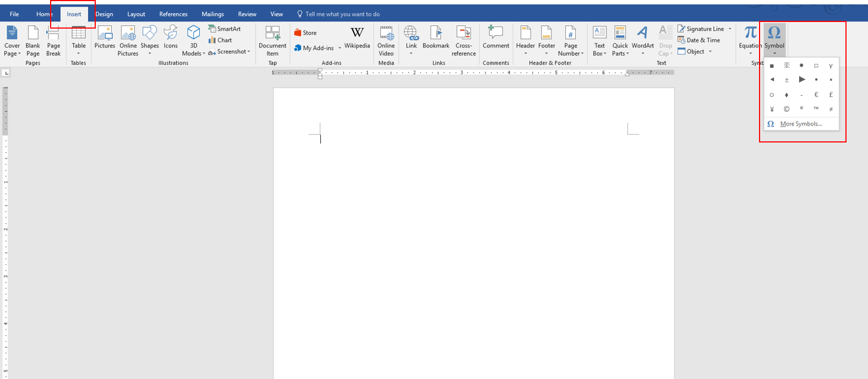Insert the left-pointing triangle symbol
The height and width of the screenshot is (379, 868).
(x=772, y=80)
